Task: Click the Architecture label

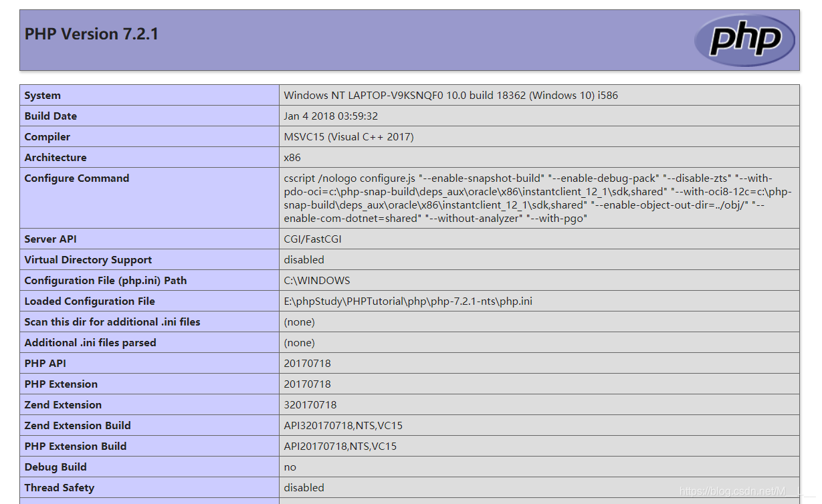Action: tap(56, 158)
